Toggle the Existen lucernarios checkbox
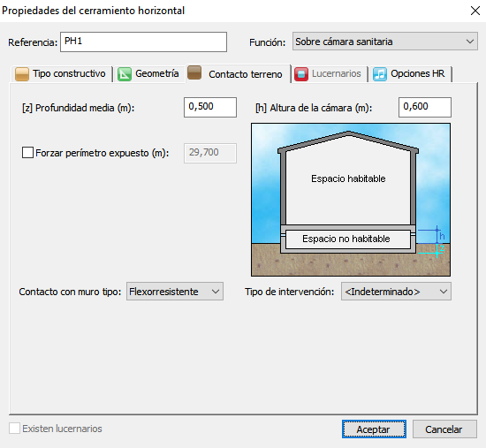Viewport: 486px width, 448px height. click(14, 429)
